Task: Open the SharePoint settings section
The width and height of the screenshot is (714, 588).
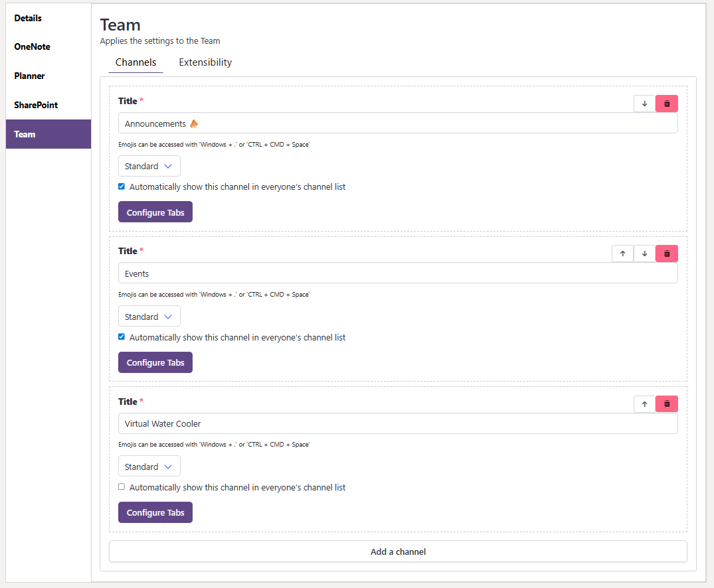Action: click(x=37, y=105)
